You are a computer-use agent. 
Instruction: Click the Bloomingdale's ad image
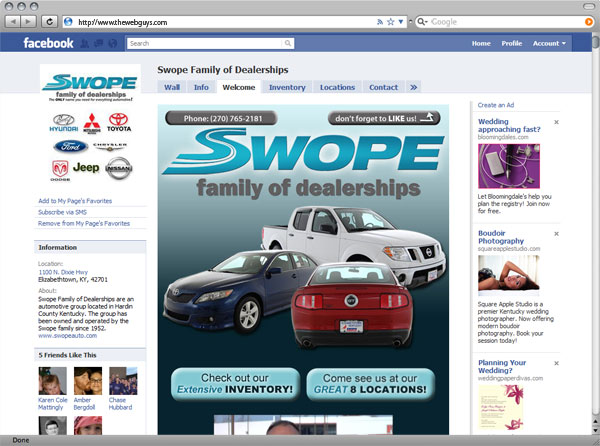click(x=509, y=166)
